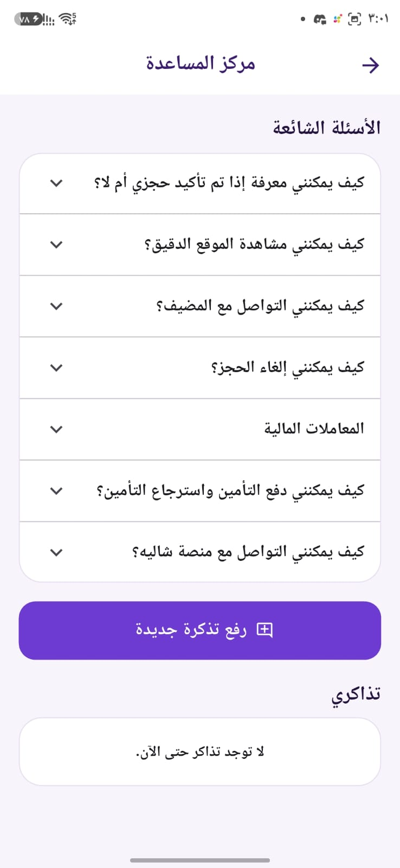Tap the bottom home gesture bar
This screenshot has height=868, width=400.
click(x=200, y=860)
